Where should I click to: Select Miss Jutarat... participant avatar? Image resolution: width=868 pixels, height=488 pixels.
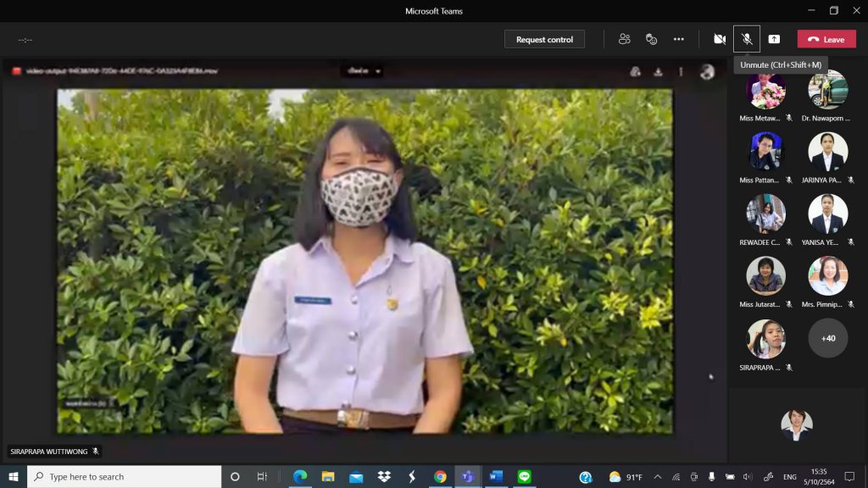(765, 275)
